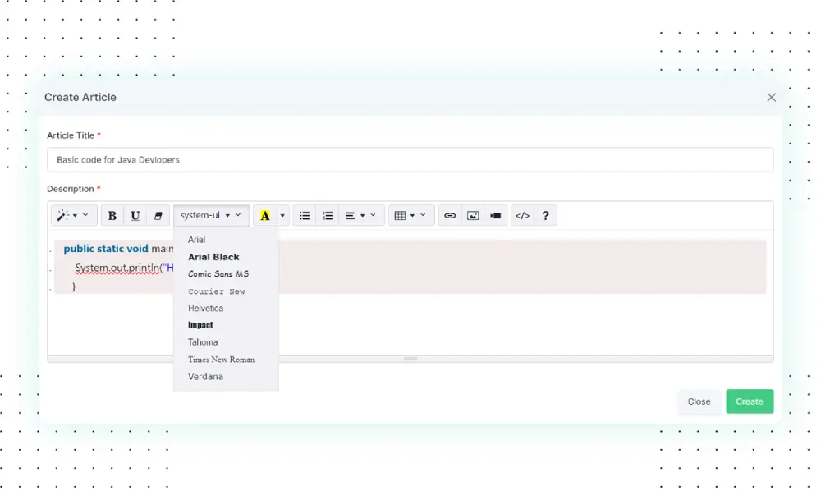Insert a video using the video icon
Viewport: 821px width, 504px height.
(x=495, y=215)
